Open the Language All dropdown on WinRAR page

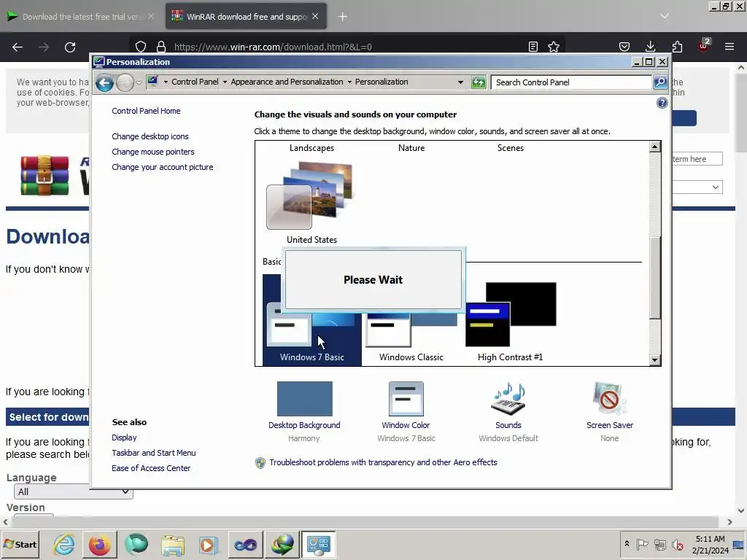pos(74,491)
